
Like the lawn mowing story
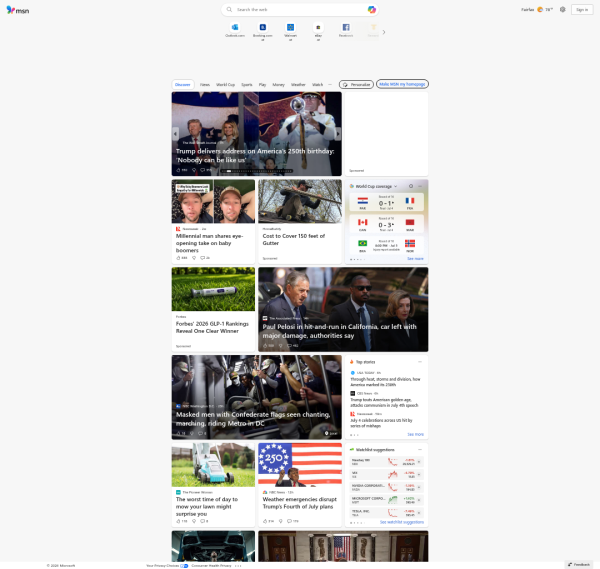click(178, 521)
